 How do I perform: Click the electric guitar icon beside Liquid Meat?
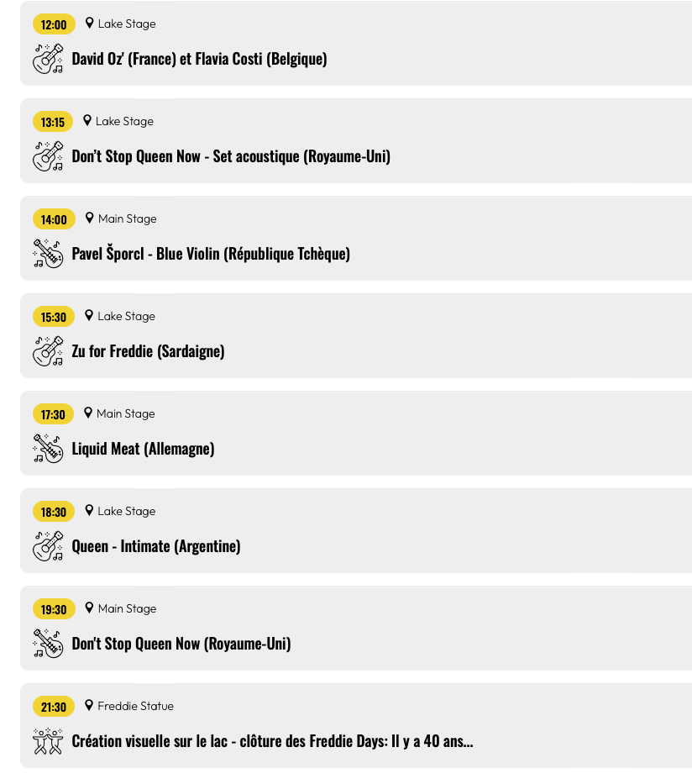[x=48, y=449]
